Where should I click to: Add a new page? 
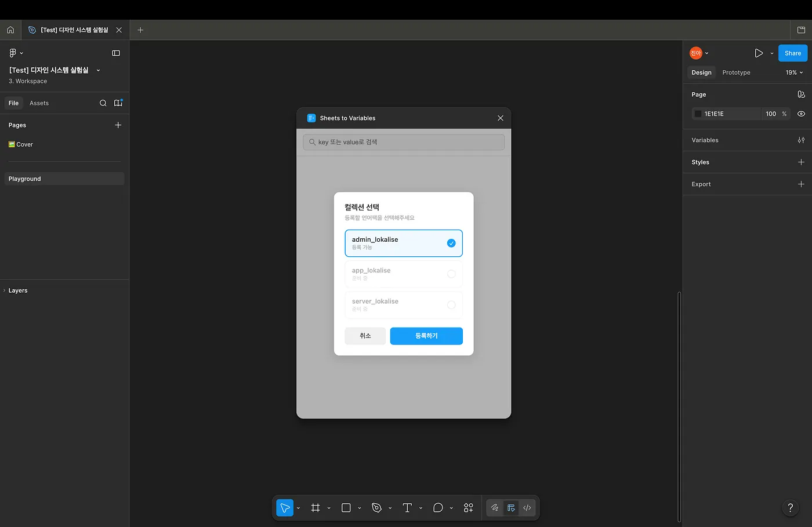click(118, 125)
